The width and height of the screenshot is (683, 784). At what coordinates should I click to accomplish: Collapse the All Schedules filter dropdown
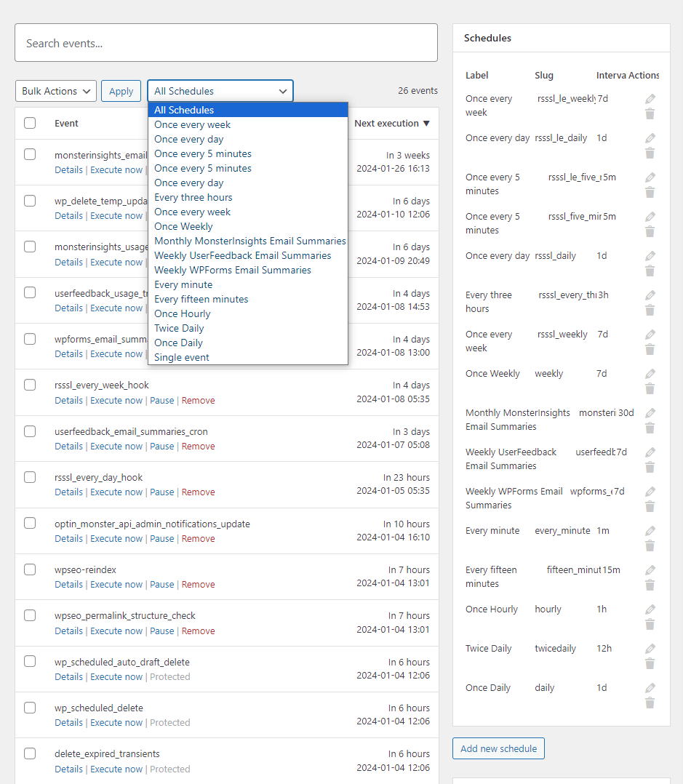[x=220, y=91]
